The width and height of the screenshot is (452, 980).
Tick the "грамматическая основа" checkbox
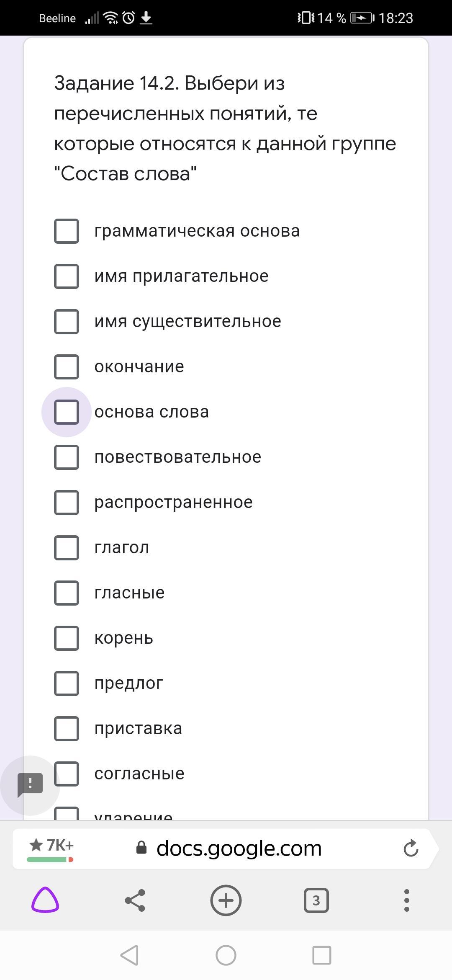coord(67,231)
